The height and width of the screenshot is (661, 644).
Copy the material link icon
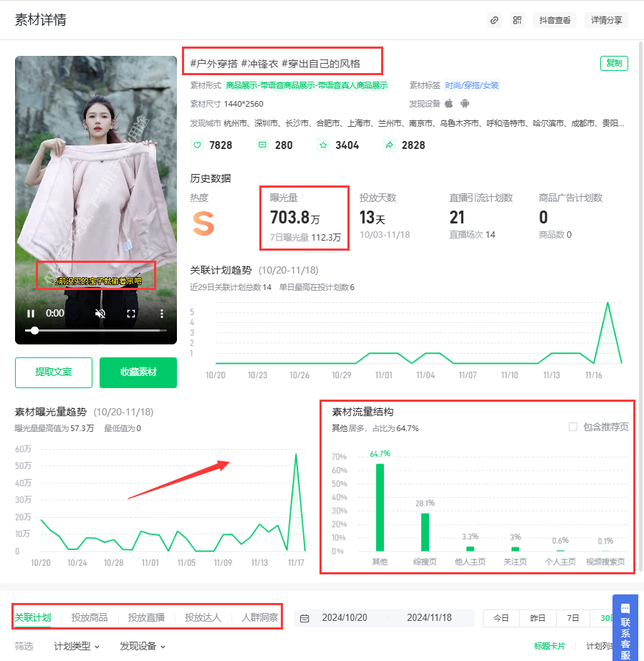click(494, 20)
